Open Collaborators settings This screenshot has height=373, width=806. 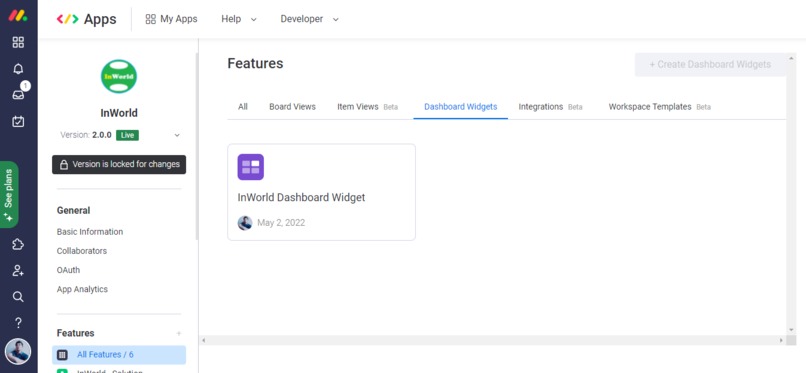[82, 251]
